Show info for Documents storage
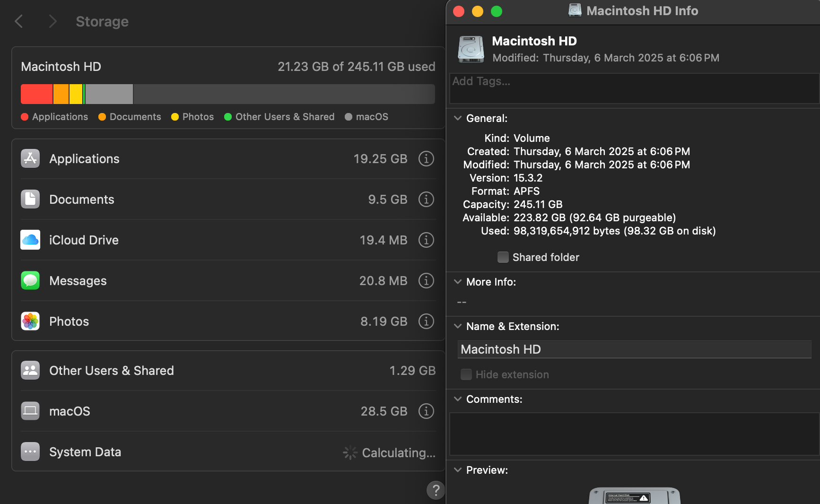 click(x=426, y=200)
